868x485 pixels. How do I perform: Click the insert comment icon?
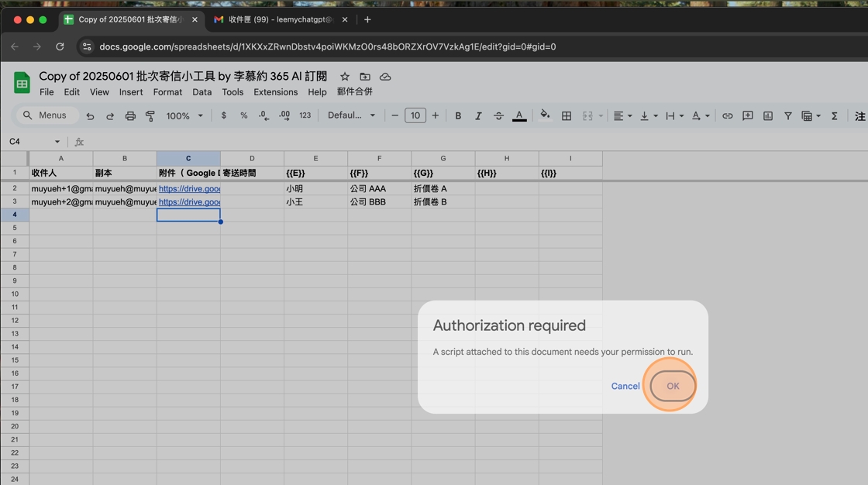tap(747, 115)
